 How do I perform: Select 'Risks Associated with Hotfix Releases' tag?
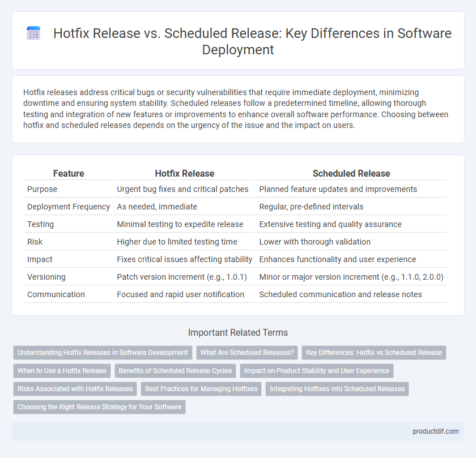(75, 389)
